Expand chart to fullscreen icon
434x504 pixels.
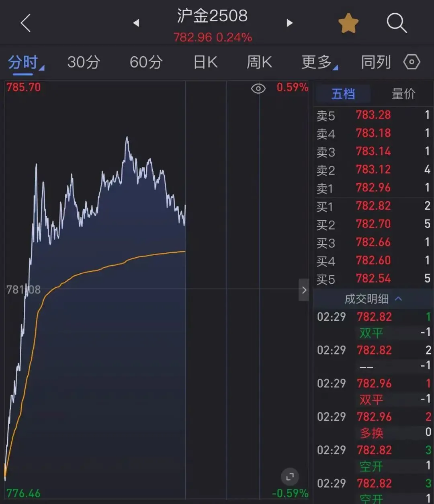click(289, 477)
